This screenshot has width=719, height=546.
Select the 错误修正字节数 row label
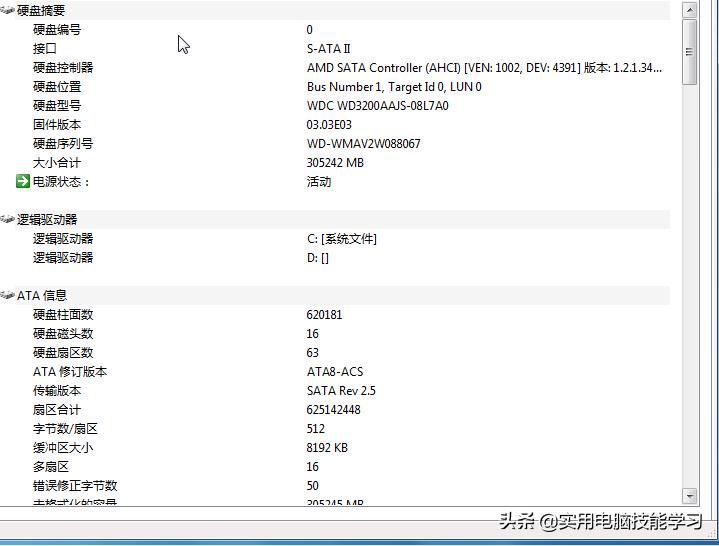[75, 486]
